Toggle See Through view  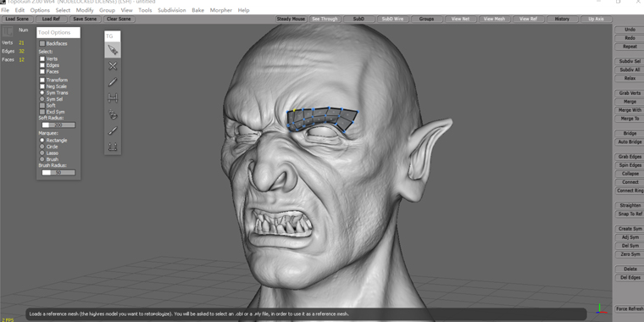coord(325,19)
